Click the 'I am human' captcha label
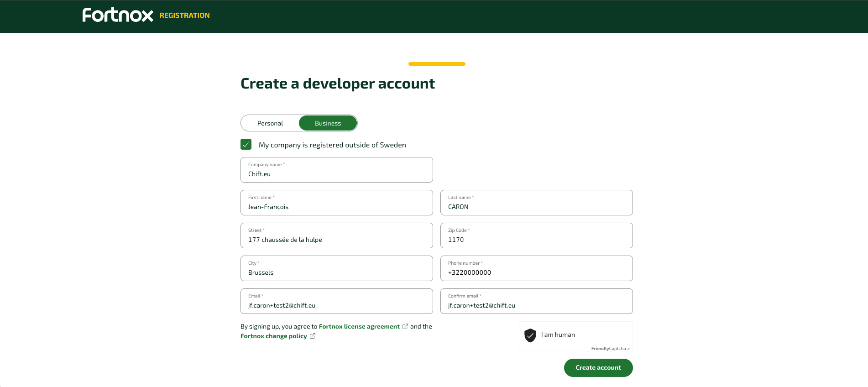This screenshot has height=387, width=868. tap(558, 335)
